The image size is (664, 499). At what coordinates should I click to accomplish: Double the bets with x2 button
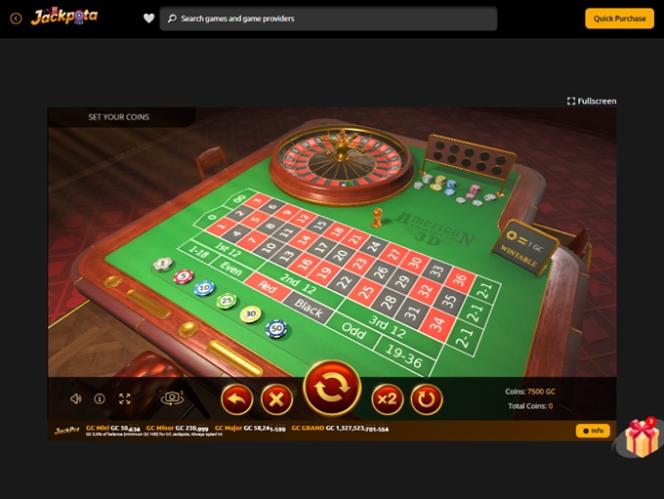tap(387, 399)
